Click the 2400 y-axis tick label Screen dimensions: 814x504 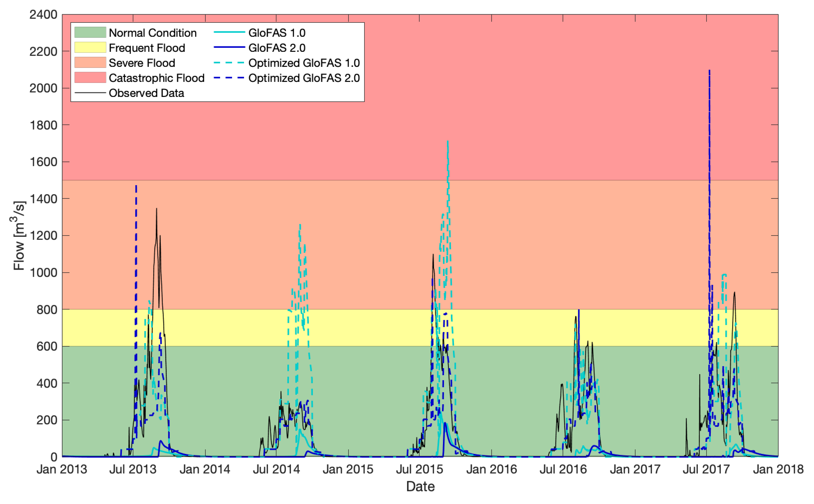43,15
